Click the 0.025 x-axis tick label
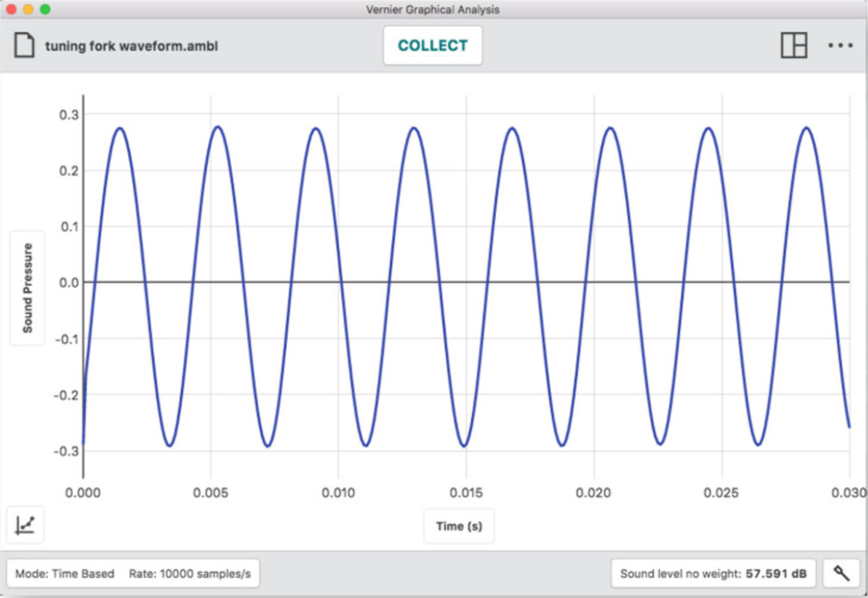Viewport: 868px width, 598px height. pyautogui.click(x=721, y=493)
